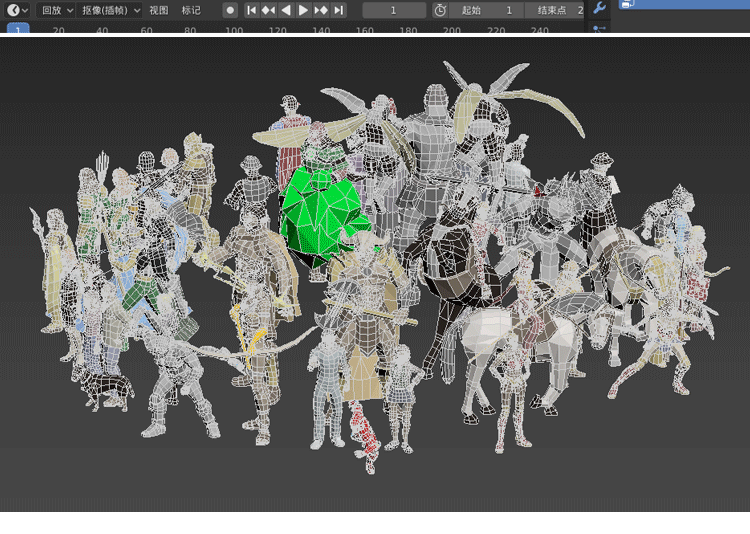Open the timeline editor type selector

[17, 10]
